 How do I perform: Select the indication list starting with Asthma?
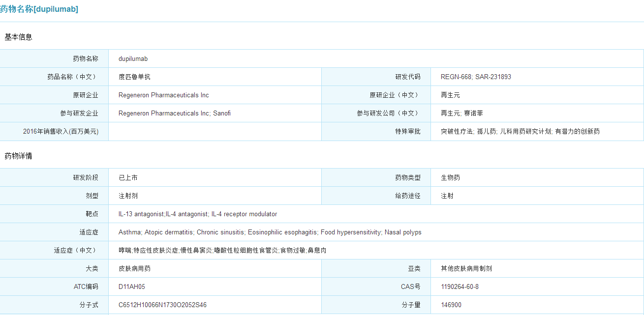point(270,232)
